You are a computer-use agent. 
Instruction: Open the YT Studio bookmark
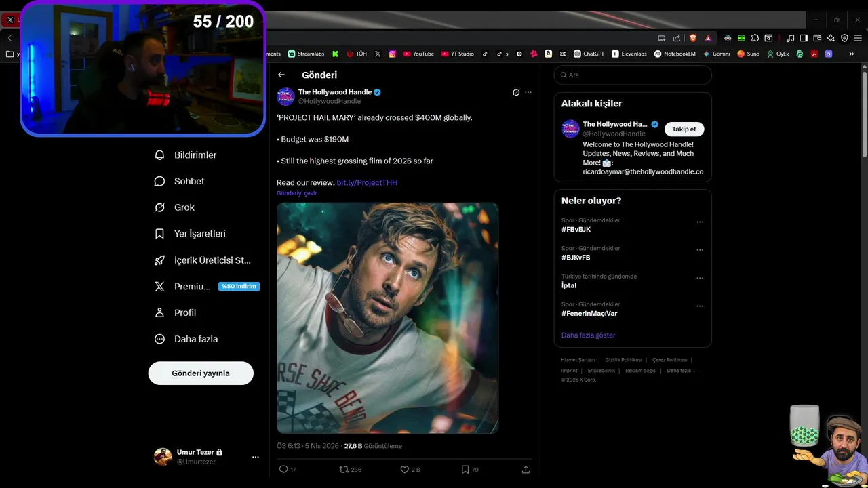coord(458,54)
